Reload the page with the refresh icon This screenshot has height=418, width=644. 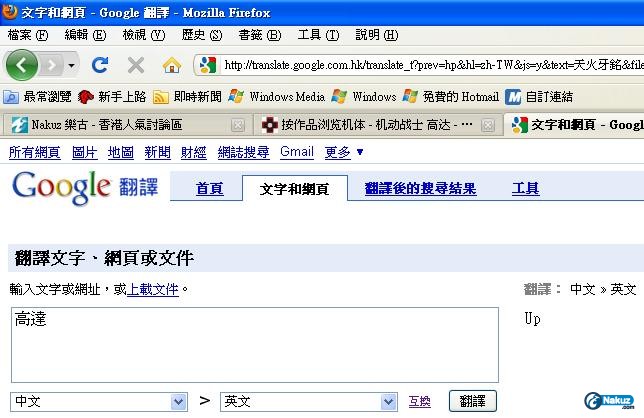[x=100, y=65]
